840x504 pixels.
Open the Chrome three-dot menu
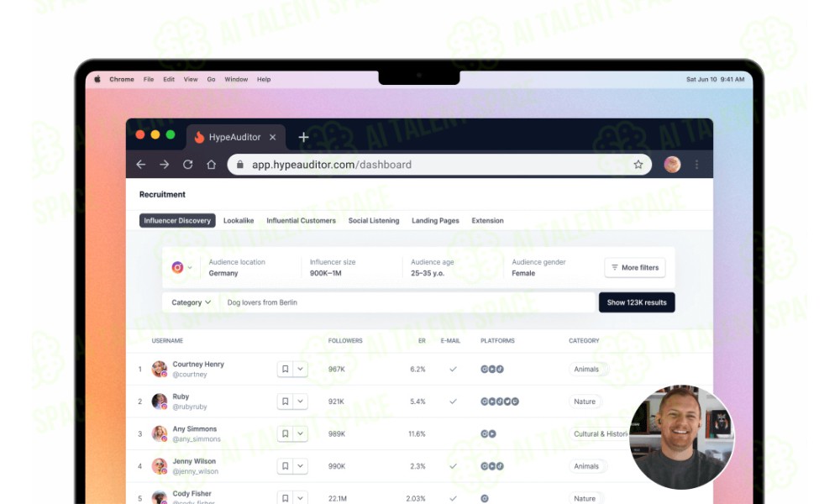(x=696, y=165)
